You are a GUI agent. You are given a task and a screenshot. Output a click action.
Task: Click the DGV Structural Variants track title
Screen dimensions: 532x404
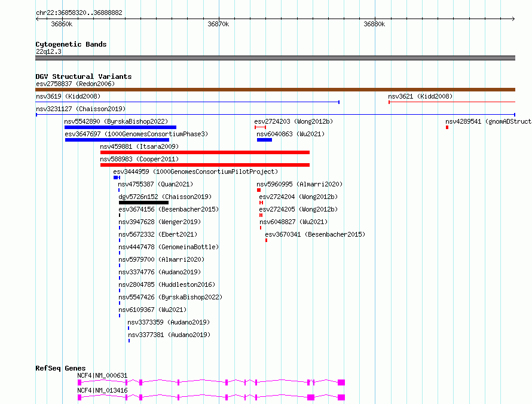pos(84,76)
